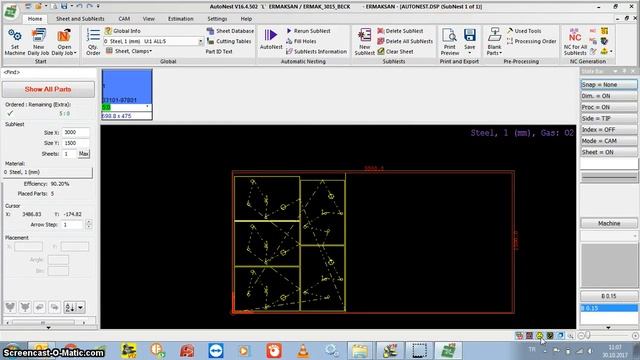The width and height of the screenshot is (640, 360).
Task: Create a New SubNest
Action: [x=364, y=42]
